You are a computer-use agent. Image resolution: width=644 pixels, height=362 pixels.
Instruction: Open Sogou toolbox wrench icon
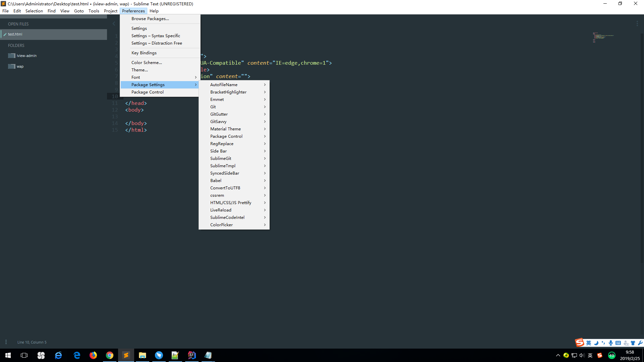pyautogui.click(x=640, y=343)
